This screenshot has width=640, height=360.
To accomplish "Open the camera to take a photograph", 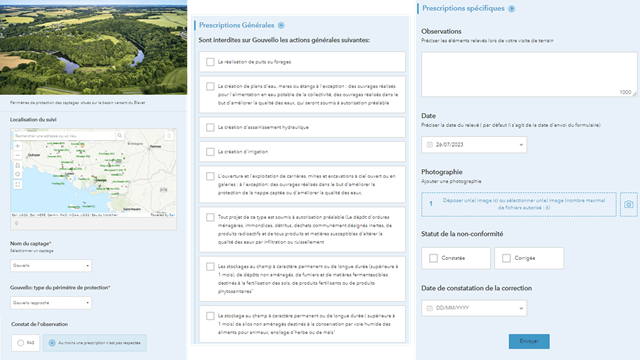I will (629, 204).
